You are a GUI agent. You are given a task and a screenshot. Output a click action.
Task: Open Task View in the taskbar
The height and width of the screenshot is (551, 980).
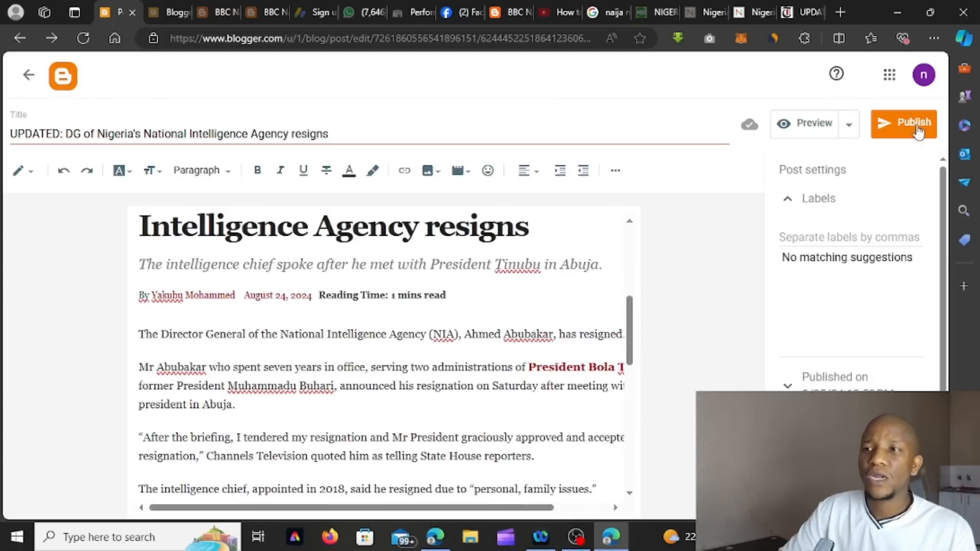click(x=258, y=537)
